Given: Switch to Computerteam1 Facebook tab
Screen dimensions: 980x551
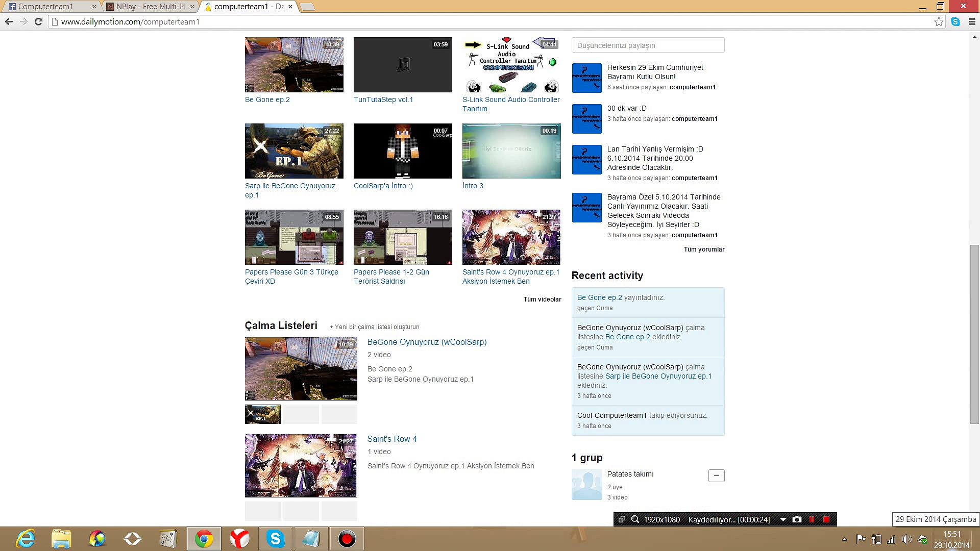Looking at the screenshot, I should [x=46, y=7].
